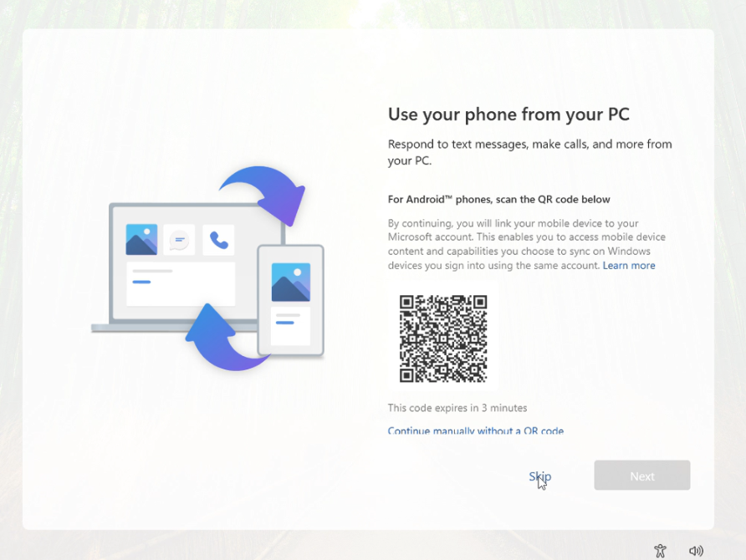Screen dimensions: 746x560
Task: Click the text card on laptop illustration
Action: (180, 283)
